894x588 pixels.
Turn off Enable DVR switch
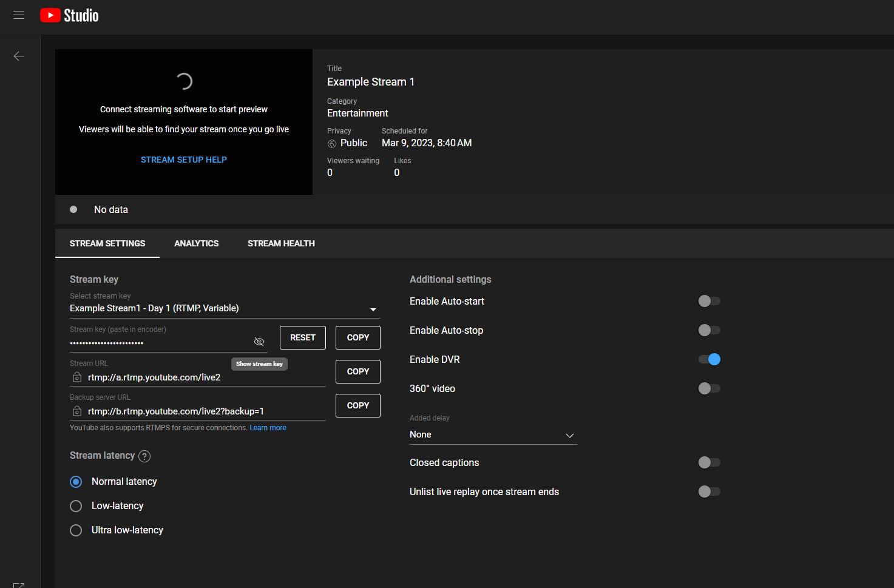coord(709,359)
